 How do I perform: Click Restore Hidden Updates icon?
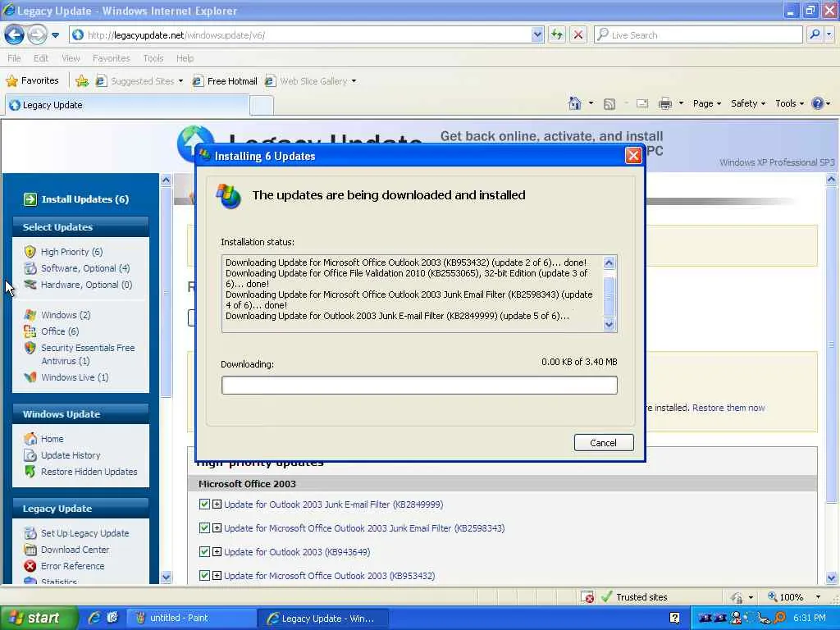[x=30, y=472]
